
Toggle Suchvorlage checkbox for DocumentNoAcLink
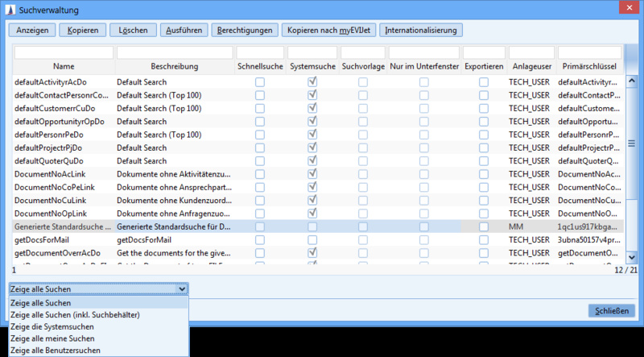point(364,174)
